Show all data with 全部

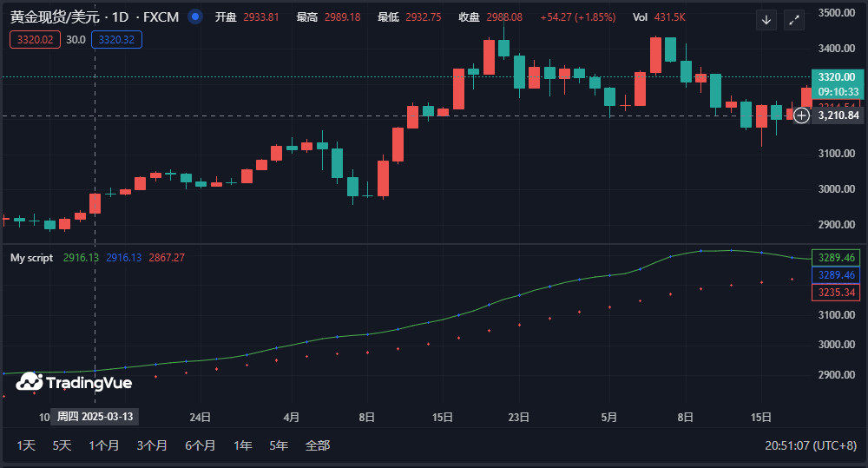(x=318, y=445)
